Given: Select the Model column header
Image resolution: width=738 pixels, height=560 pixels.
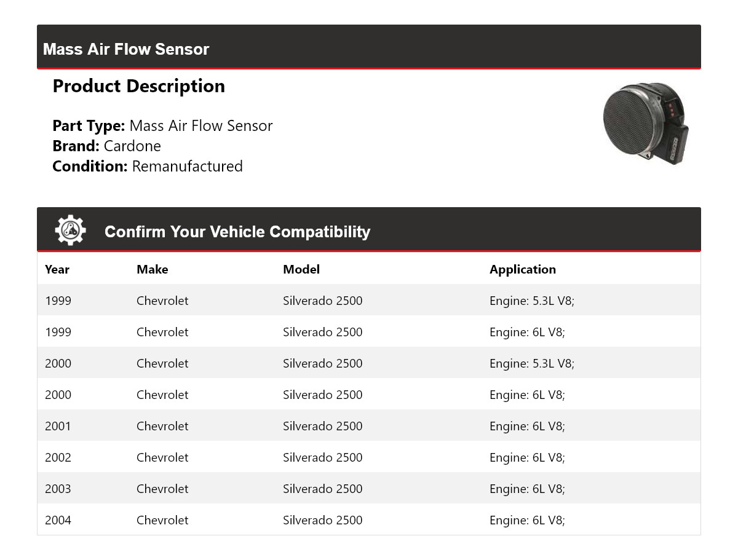Looking at the screenshot, I should [x=301, y=269].
